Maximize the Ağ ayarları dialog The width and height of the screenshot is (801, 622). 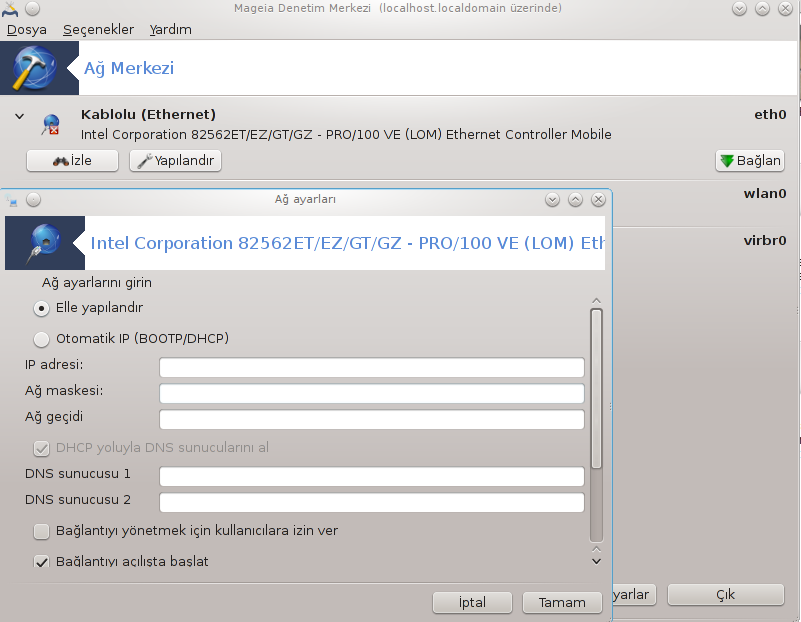[575, 200]
